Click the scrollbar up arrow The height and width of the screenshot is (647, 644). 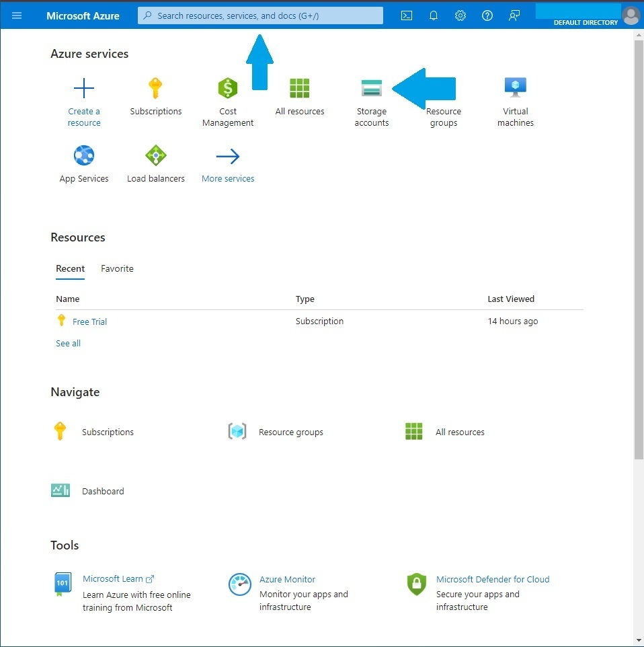tap(639, 35)
